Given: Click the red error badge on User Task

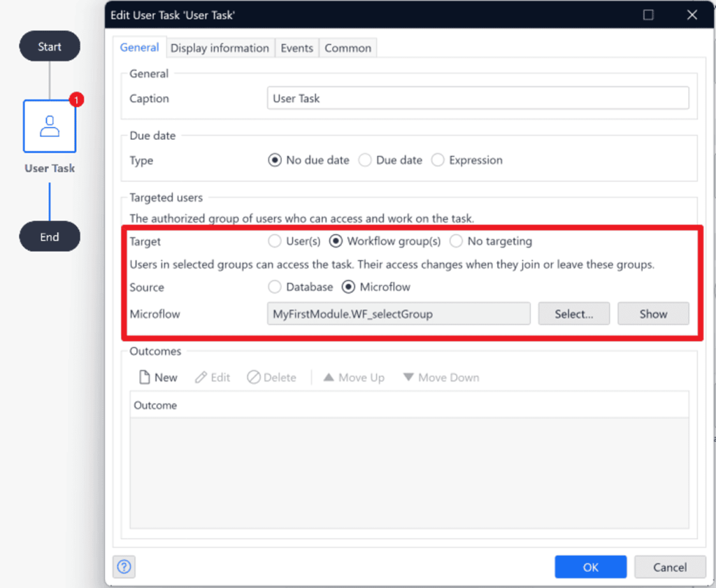Looking at the screenshot, I should pyautogui.click(x=76, y=99).
